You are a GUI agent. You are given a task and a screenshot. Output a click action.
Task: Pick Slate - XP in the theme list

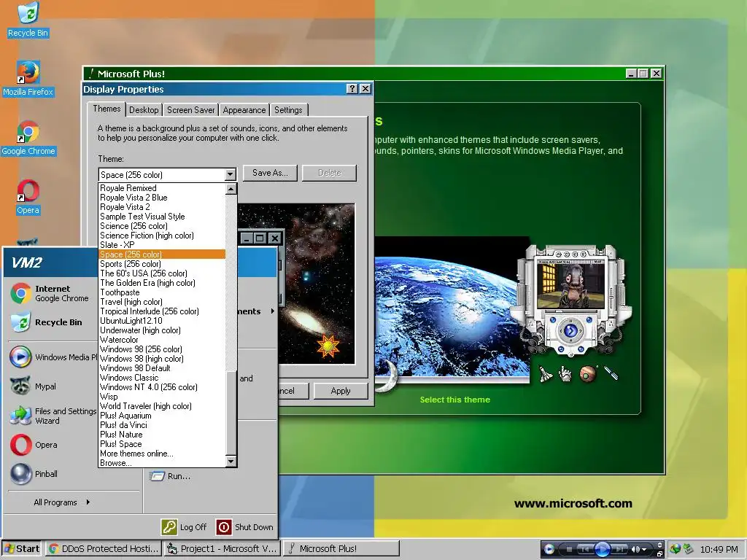(161, 245)
